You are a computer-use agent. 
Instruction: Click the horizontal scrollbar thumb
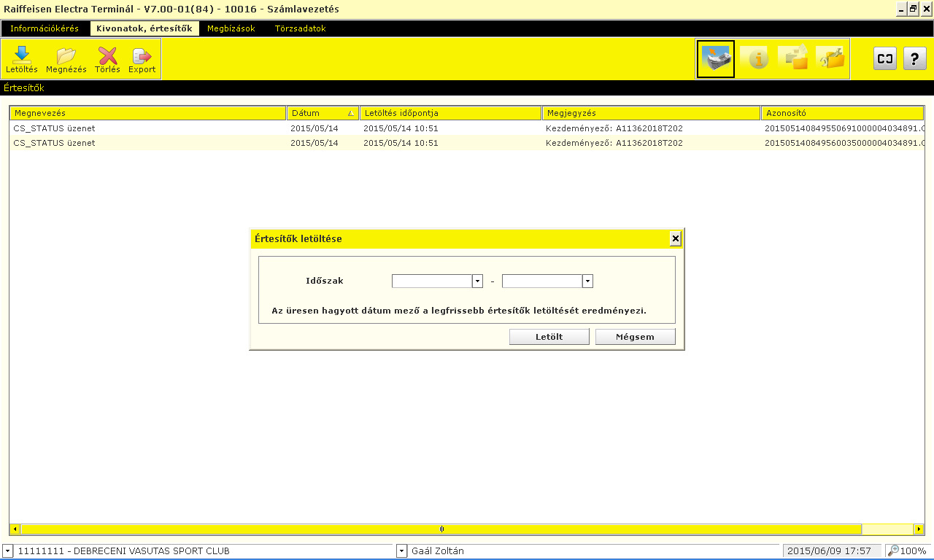pyautogui.click(x=441, y=529)
